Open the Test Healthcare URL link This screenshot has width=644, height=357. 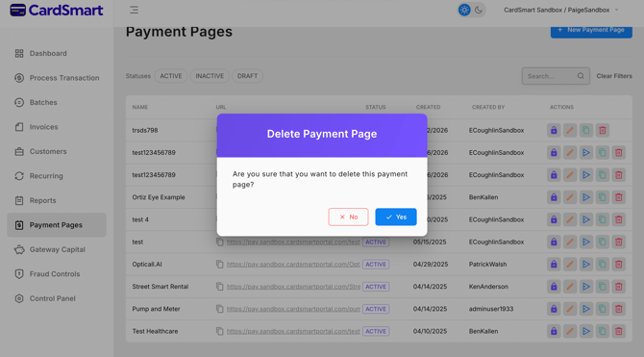coord(293,331)
